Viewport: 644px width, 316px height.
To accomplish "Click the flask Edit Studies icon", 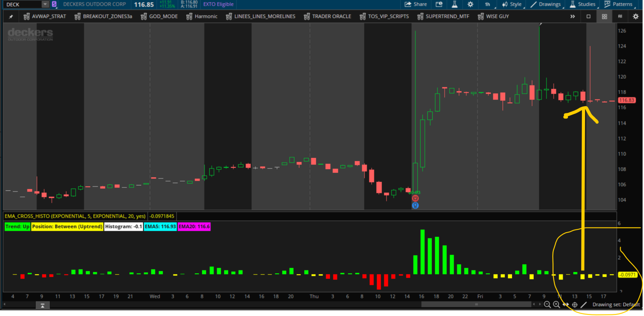I will pyautogui.click(x=455, y=4).
